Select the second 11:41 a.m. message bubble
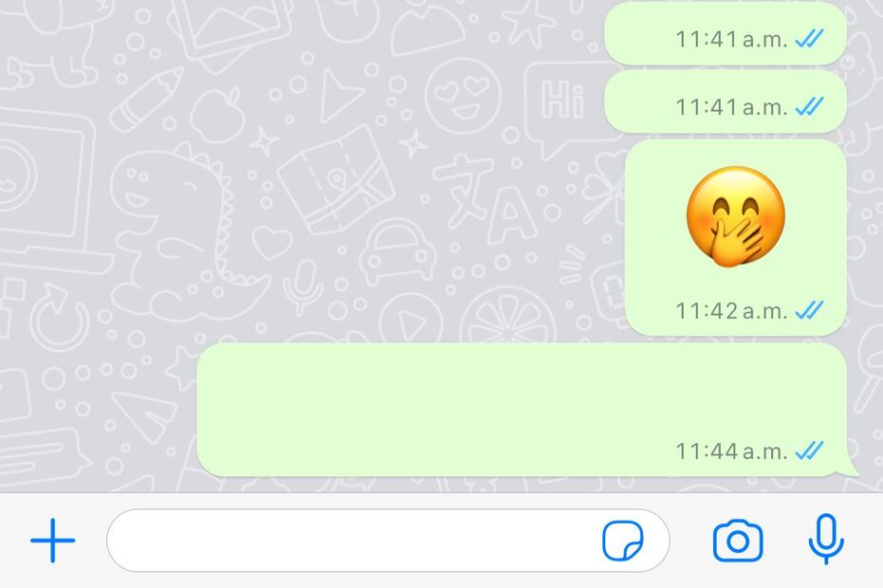The height and width of the screenshot is (588, 883). (726, 101)
